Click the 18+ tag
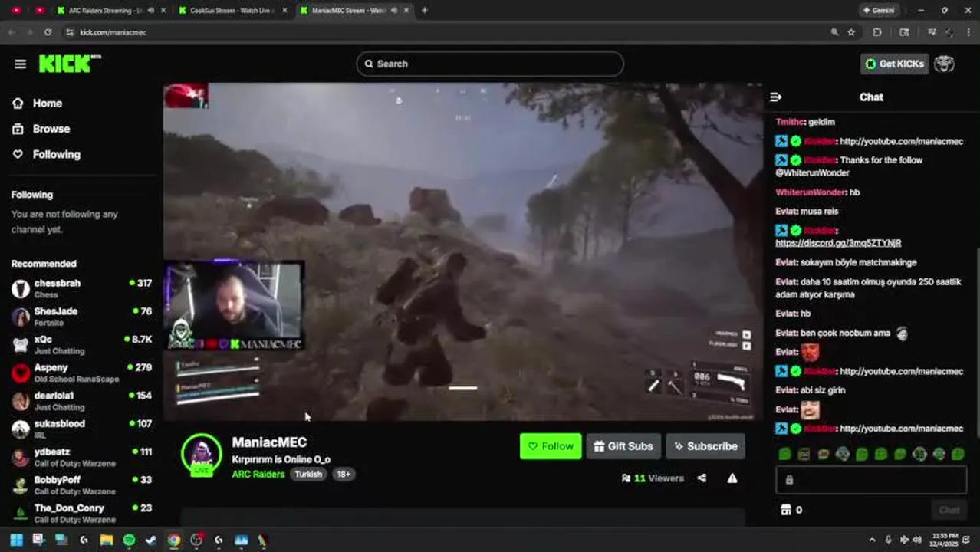The image size is (980, 552). click(x=344, y=475)
